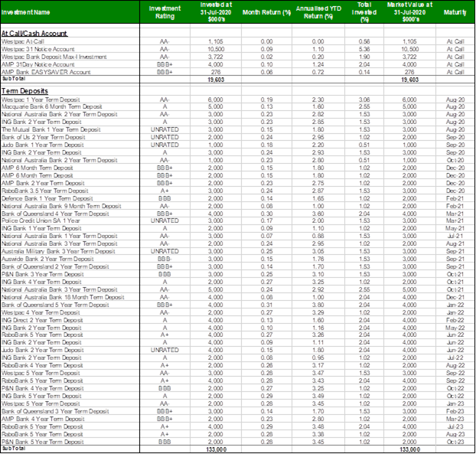Click the 0.31 month return value
Viewport: 476px width, 454px height.
pos(266,305)
